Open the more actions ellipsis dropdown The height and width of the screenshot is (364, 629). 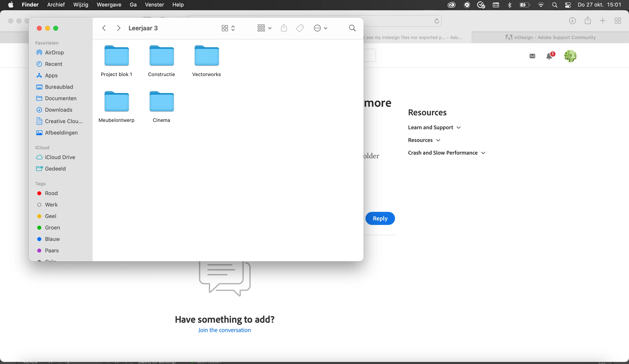[320, 28]
